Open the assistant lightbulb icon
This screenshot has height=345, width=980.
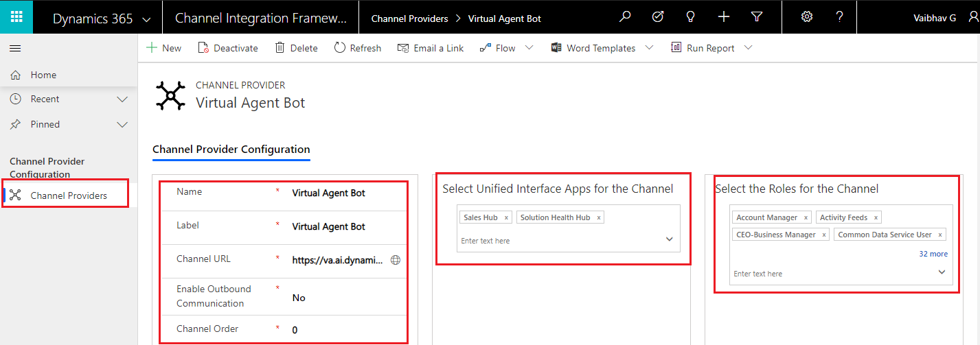[x=691, y=17]
